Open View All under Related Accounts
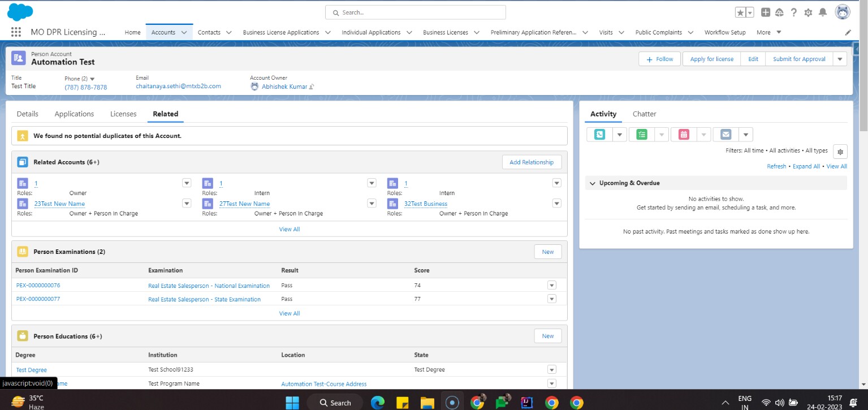Viewport: 868px width, 410px height. [289, 229]
